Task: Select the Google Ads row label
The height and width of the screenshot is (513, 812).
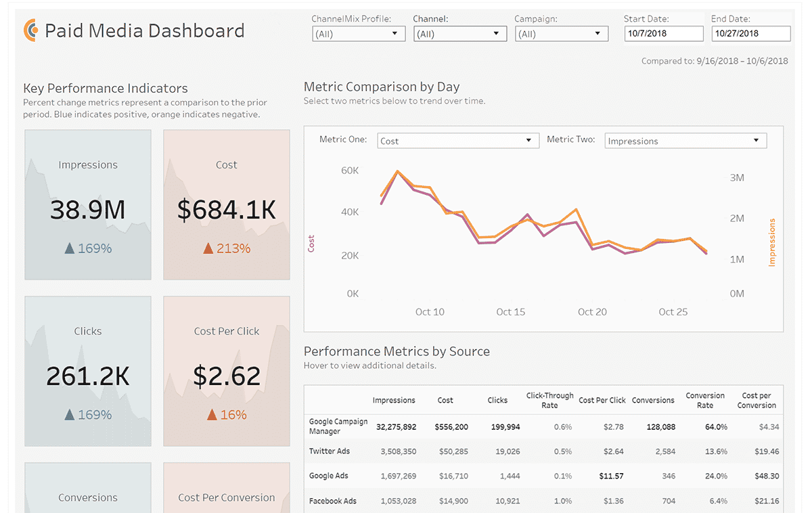Action: 329,476
